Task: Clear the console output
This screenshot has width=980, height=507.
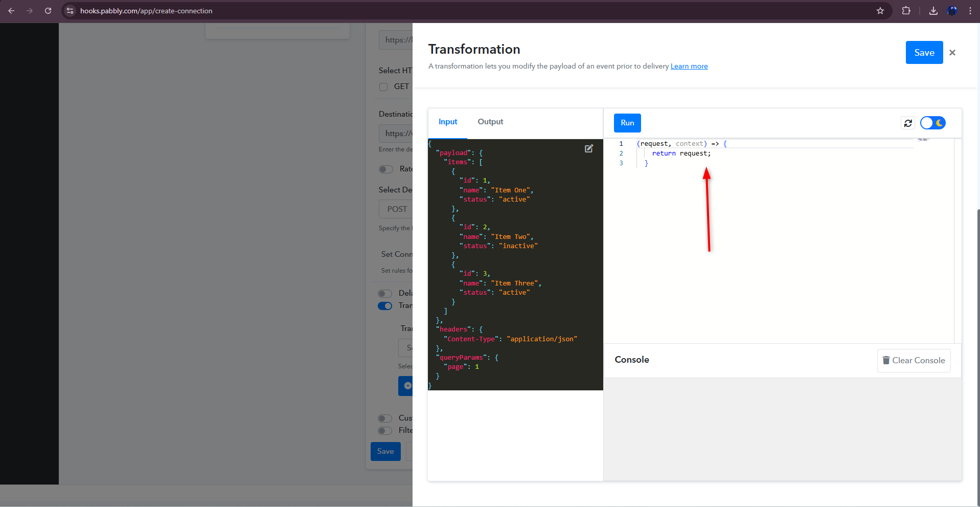Action: click(x=914, y=361)
